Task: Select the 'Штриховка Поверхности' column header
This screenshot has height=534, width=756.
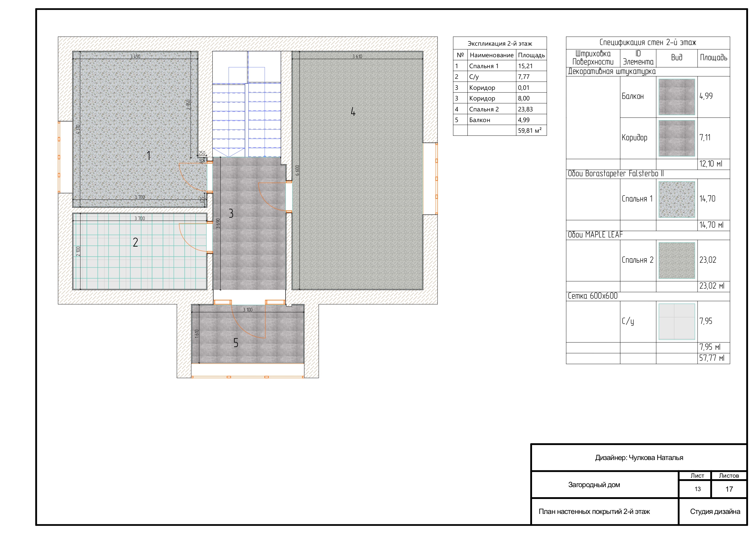Action: click(593, 58)
